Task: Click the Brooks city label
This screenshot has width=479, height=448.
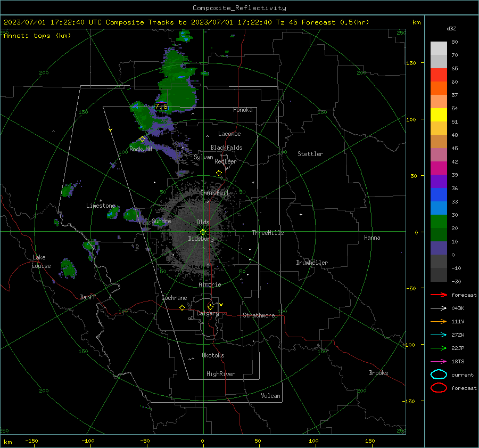Action: click(x=378, y=373)
